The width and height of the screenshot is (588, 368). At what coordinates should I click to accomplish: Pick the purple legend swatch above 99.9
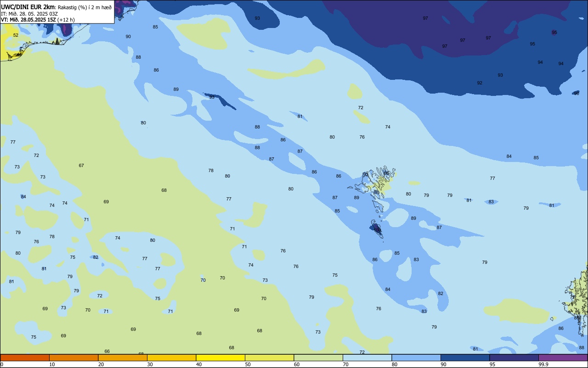click(563, 357)
